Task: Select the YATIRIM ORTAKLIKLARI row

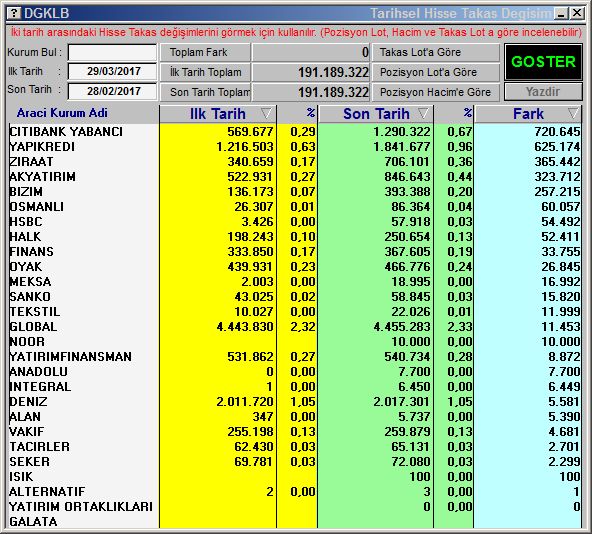Action: 294,506
